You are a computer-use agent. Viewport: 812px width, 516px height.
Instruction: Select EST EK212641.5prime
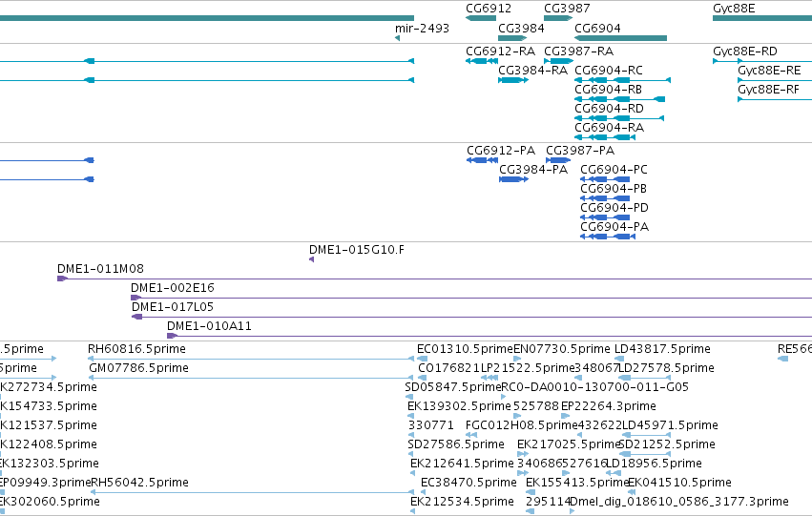[x=412, y=472]
